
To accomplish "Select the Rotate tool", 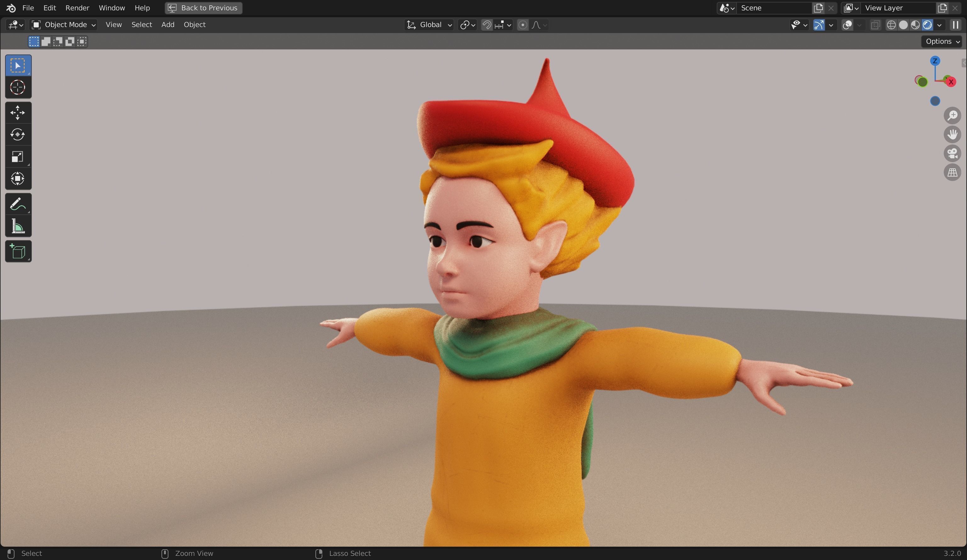I will coord(18,135).
